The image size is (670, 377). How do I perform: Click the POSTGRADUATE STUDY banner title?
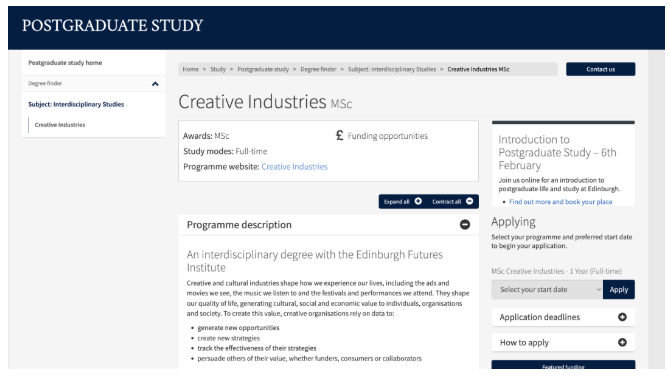(x=112, y=26)
